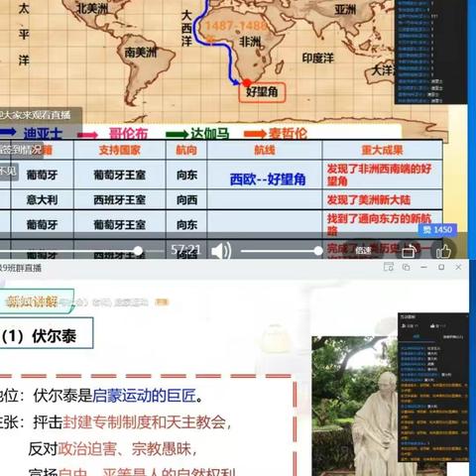Screen dimensions: 476x476
Task: Click the 西班牙王室 table cell
Action: point(120,200)
